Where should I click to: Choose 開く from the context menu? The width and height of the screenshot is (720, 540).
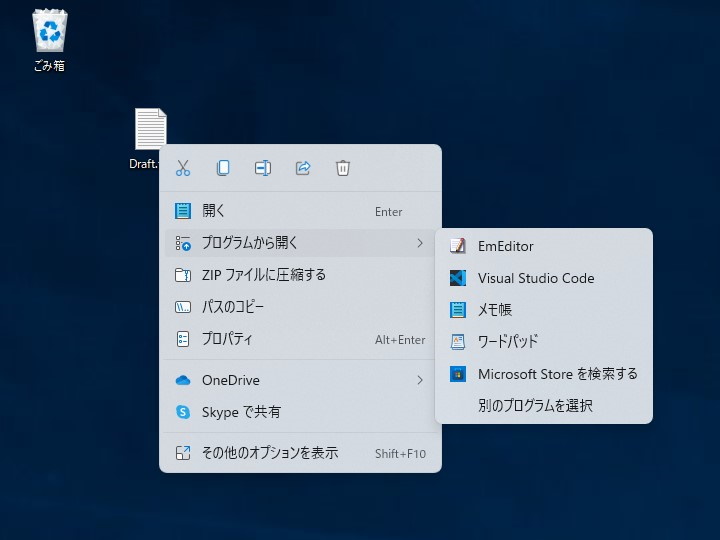click(x=300, y=211)
